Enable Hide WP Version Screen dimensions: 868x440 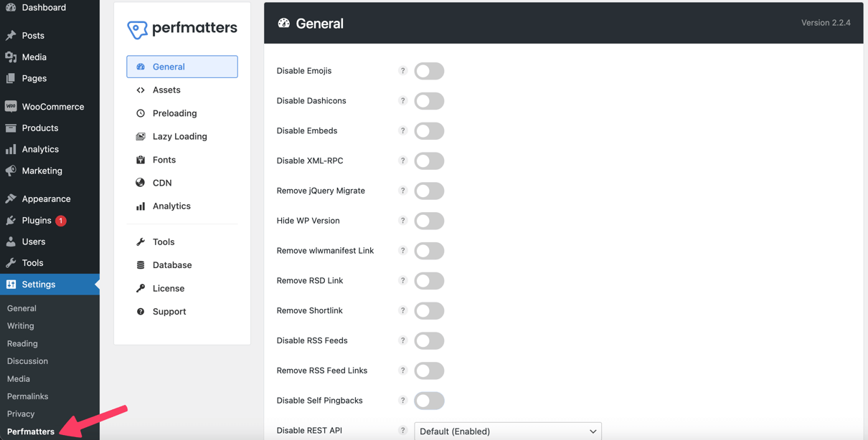pyautogui.click(x=429, y=221)
